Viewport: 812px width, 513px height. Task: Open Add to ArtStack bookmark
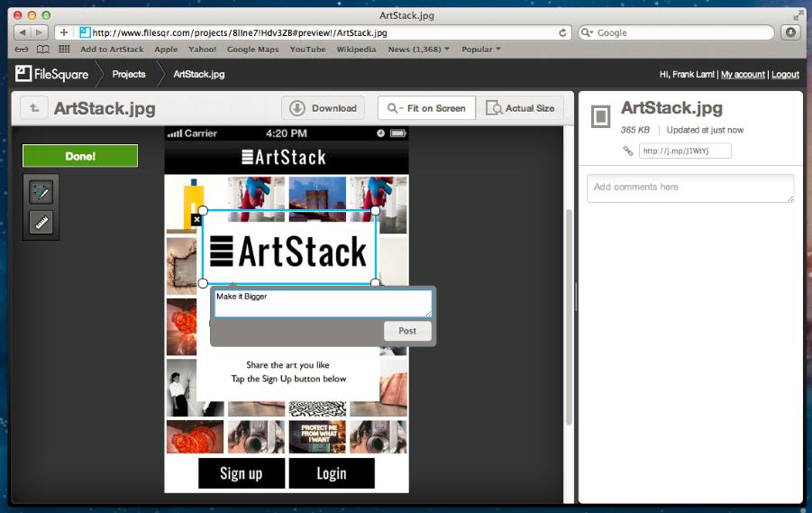pos(112,50)
